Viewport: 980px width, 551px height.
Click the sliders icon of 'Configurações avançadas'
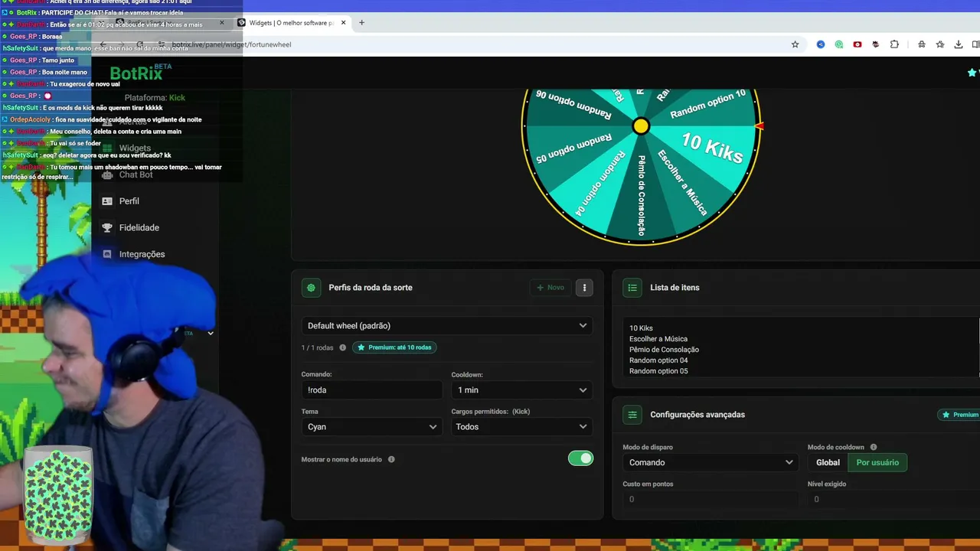[x=632, y=415]
